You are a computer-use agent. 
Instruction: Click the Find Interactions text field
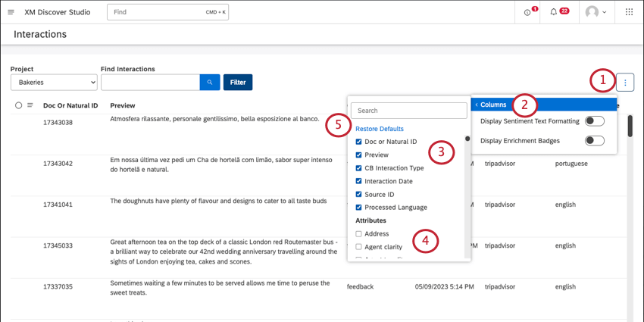tap(150, 83)
